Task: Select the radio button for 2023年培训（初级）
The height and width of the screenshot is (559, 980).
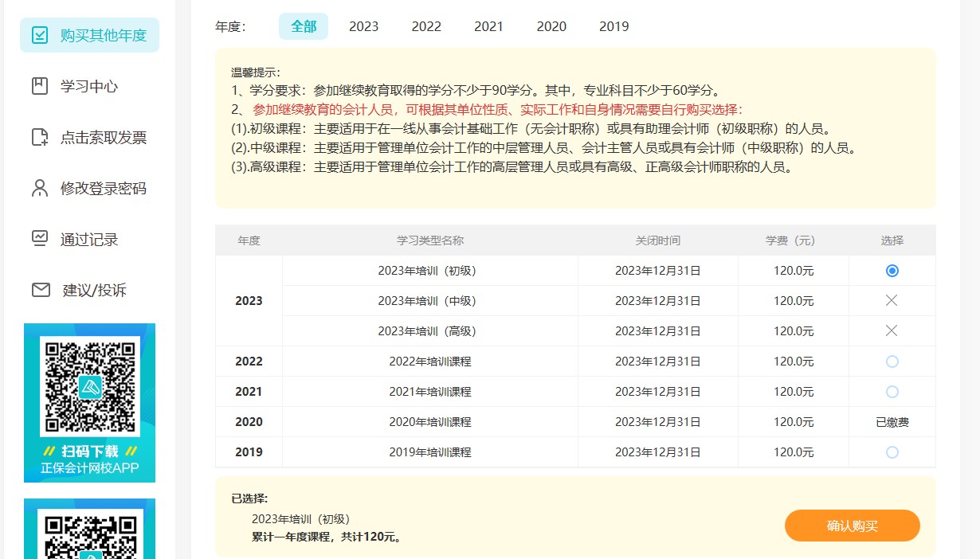Action: click(892, 271)
